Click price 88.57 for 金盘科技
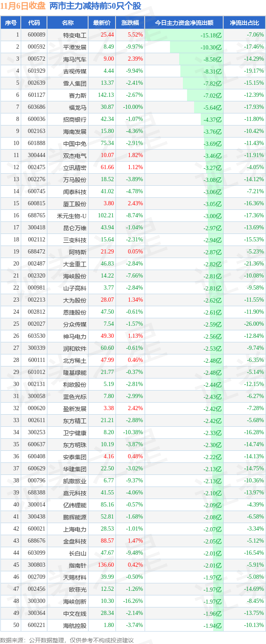The width and height of the screenshot is (266, 644). (x=107, y=541)
